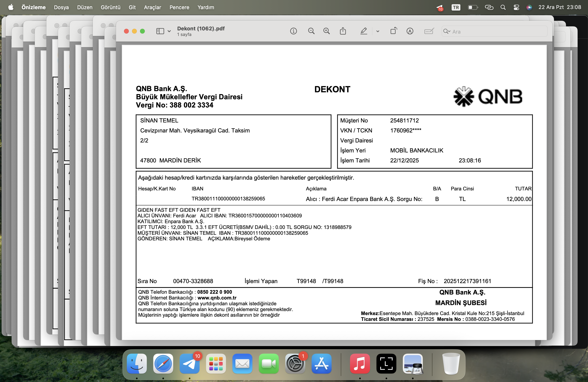Open the Trash from the Dock
This screenshot has height=382, width=588.
pos(451,363)
